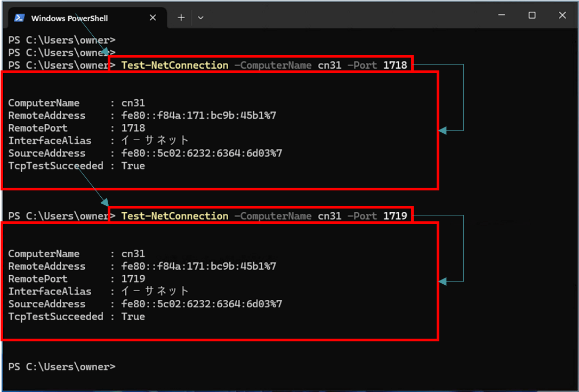This screenshot has width=579, height=392.
Task: Click second TcpTestSucceeded True value
Action: [133, 317]
